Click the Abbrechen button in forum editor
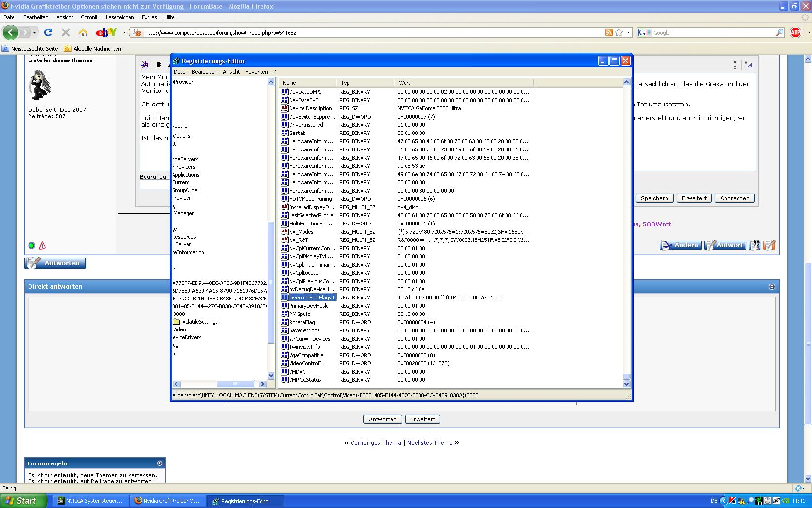Image resolution: width=812 pixels, height=508 pixels. (735, 198)
